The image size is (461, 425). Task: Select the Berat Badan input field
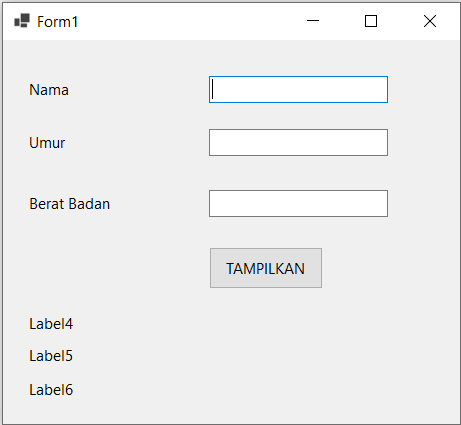point(298,203)
